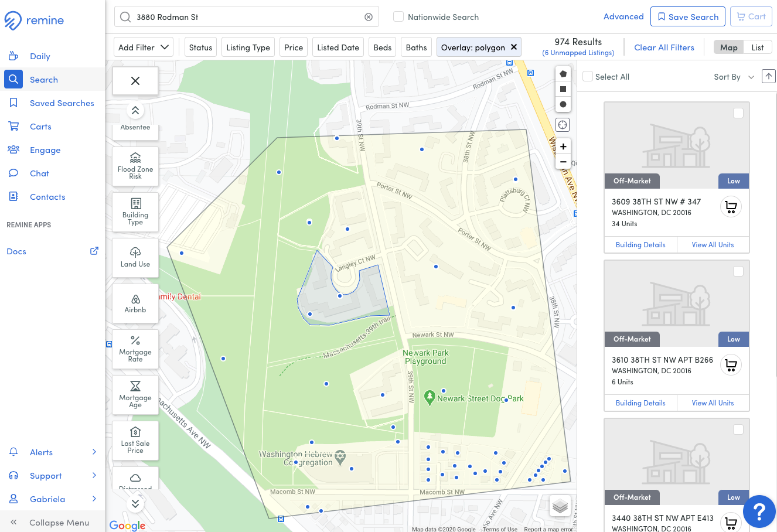
Task: Check the Select All checkbox
Action: (588, 76)
